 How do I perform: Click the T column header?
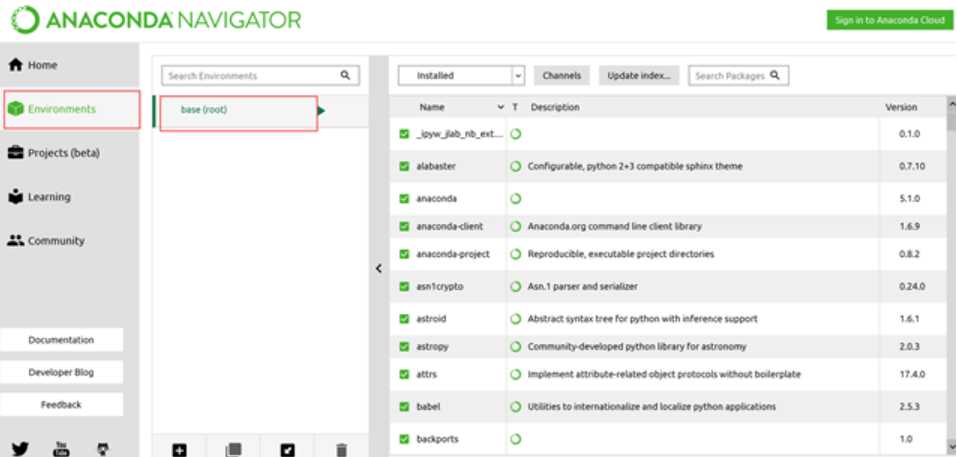tap(515, 107)
